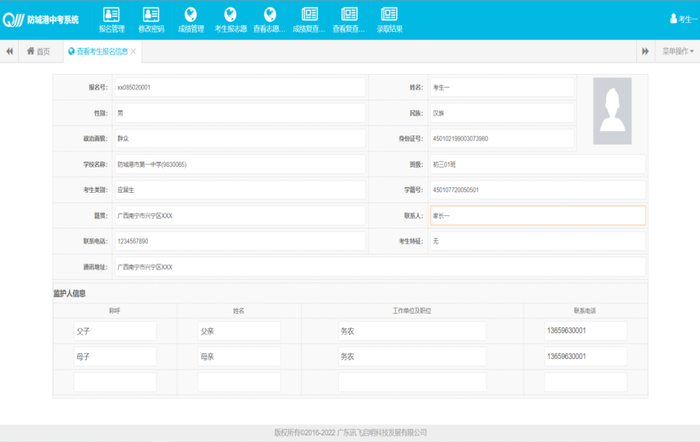Switch to the 首页 tab
Screen dimensions: 700x442
pos(38,51)
